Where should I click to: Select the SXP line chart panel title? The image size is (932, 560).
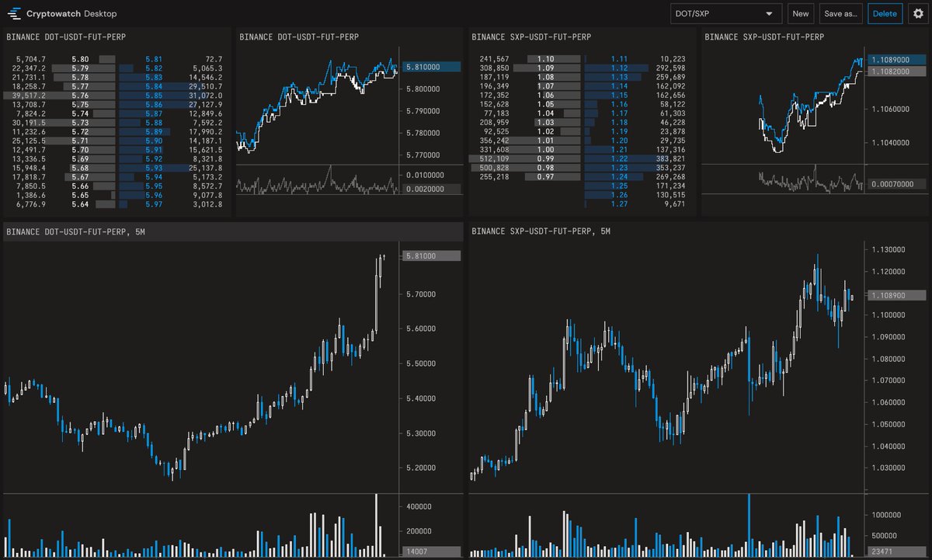point(764,37)
